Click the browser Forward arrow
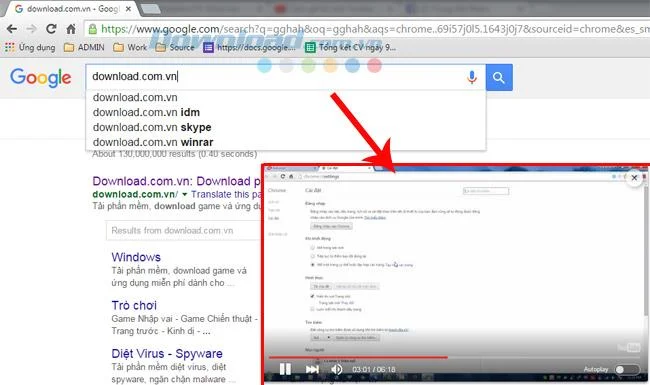 pos(32,29)
